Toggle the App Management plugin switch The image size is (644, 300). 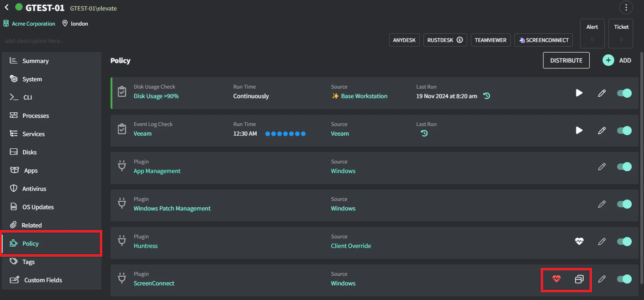624,167
